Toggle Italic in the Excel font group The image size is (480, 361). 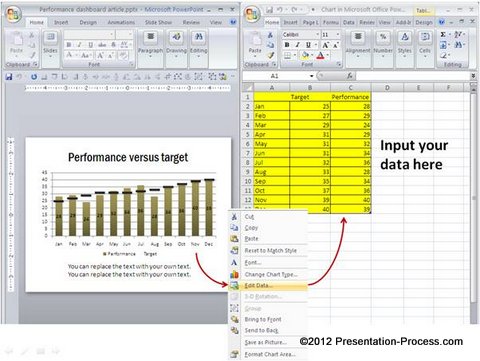[297, 45]
